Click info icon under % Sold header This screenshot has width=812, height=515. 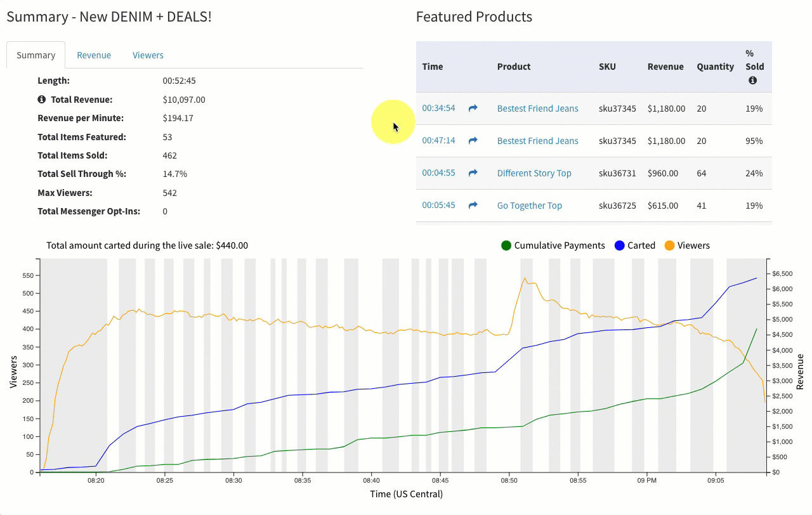[x=752, y=81]
